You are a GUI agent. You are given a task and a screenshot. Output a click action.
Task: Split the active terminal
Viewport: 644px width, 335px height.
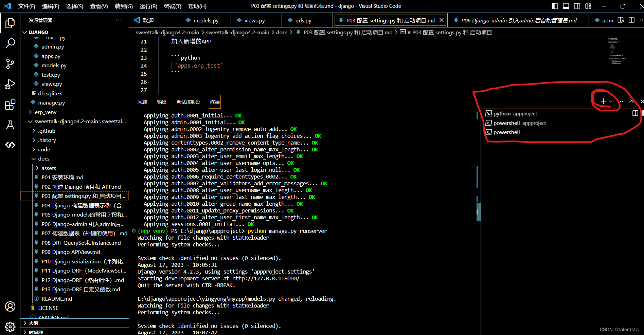point(635,113)
